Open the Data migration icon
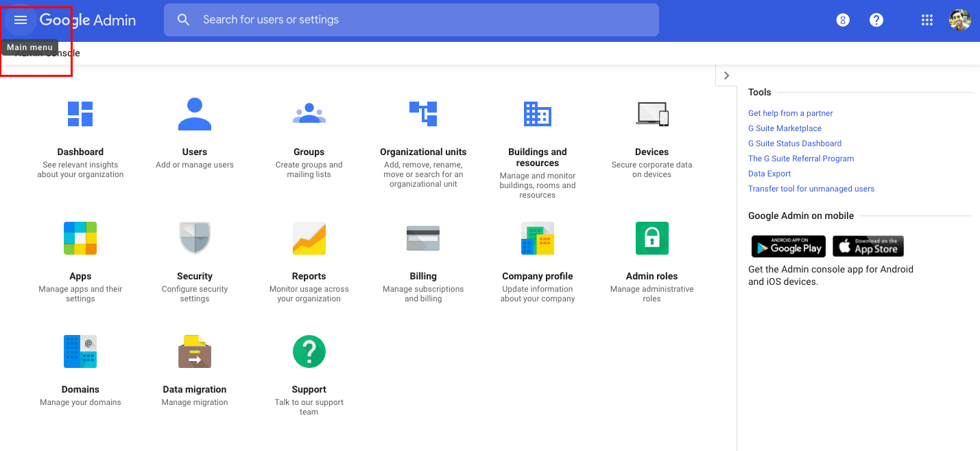 195,351
